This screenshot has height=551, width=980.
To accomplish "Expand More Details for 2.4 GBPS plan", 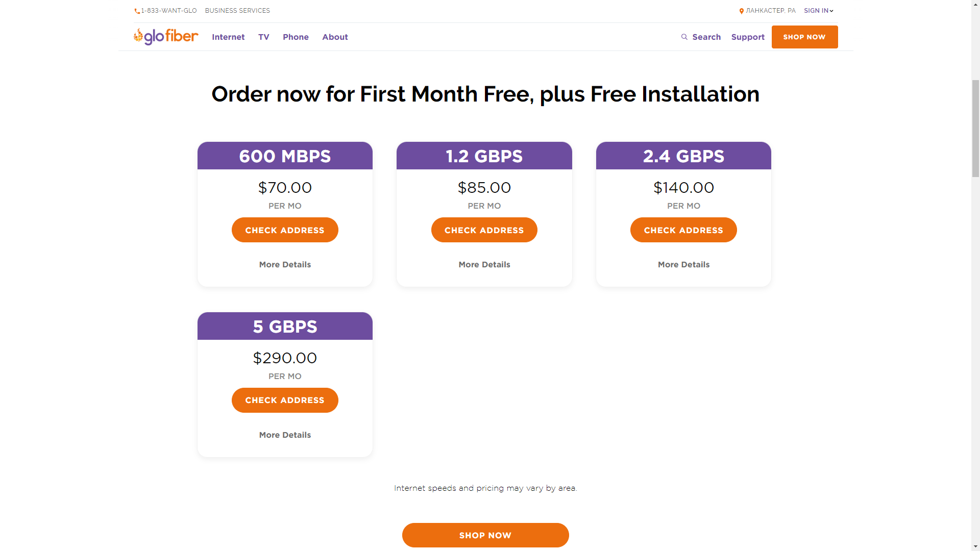I will coord(683,265).
